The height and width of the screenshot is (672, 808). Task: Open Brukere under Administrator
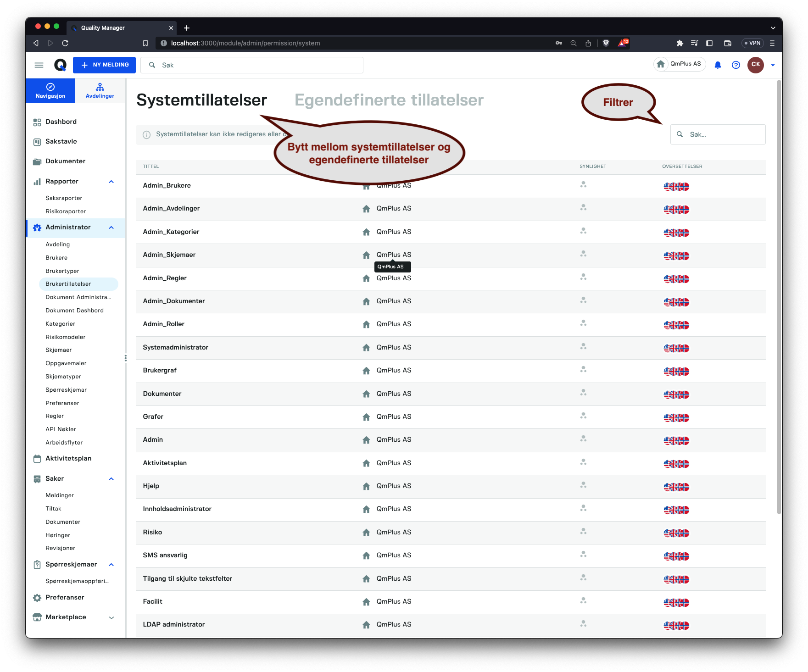(56, 258)
